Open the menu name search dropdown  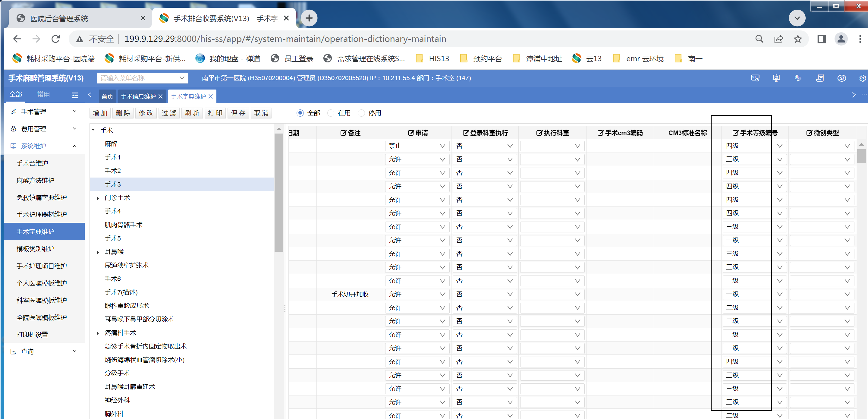142,78
